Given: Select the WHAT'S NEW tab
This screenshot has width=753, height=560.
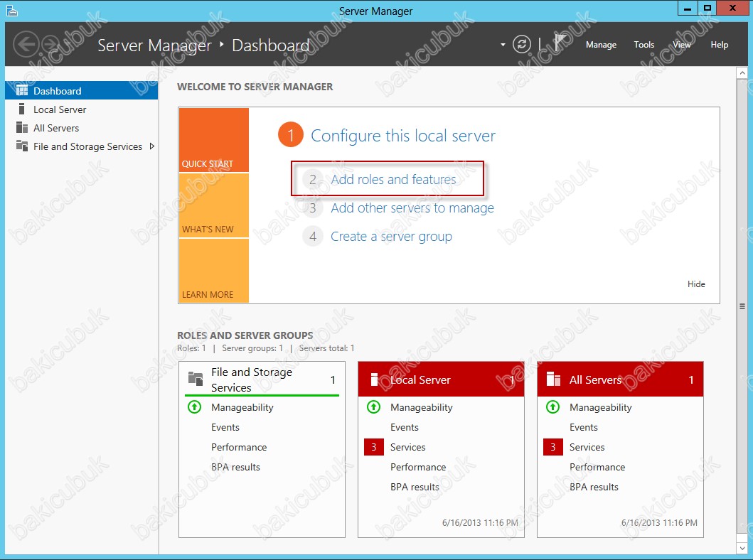Looking at the screenshot, I should click(214, 205).
